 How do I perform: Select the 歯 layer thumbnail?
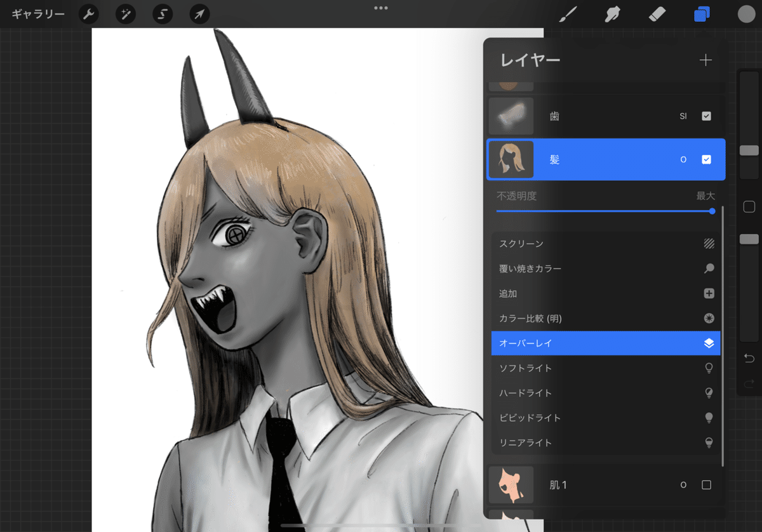tap(511, 116)
